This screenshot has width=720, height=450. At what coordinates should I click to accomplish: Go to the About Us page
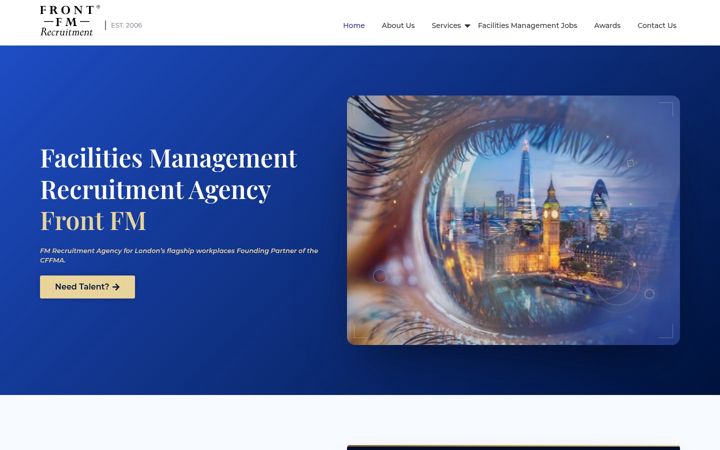point(398,26)
